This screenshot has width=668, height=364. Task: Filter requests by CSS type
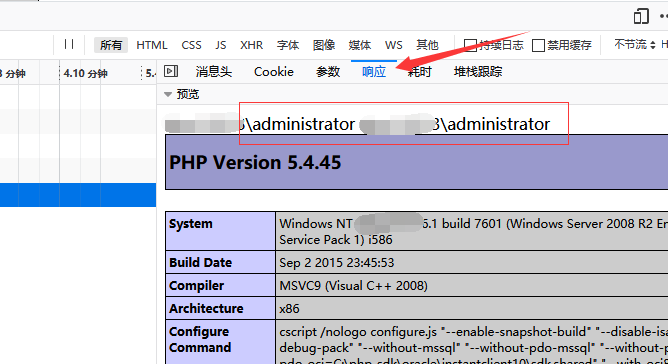click(x=191, y=45)
